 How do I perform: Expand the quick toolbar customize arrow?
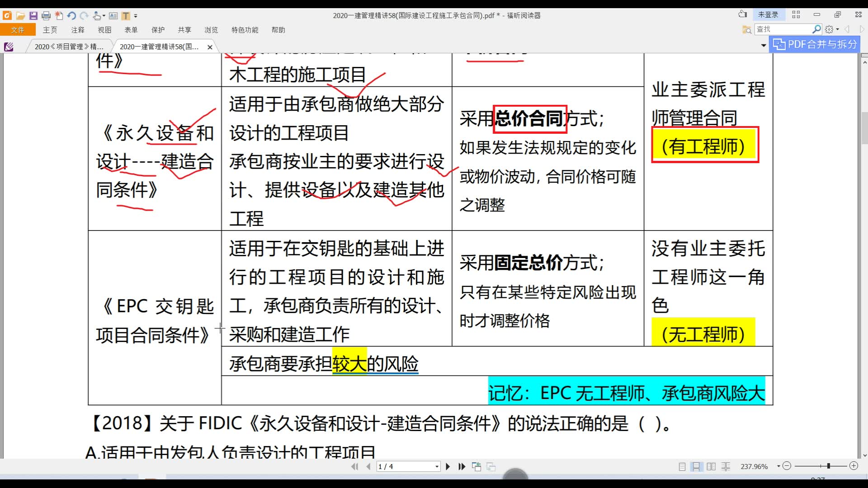[137, 15]
